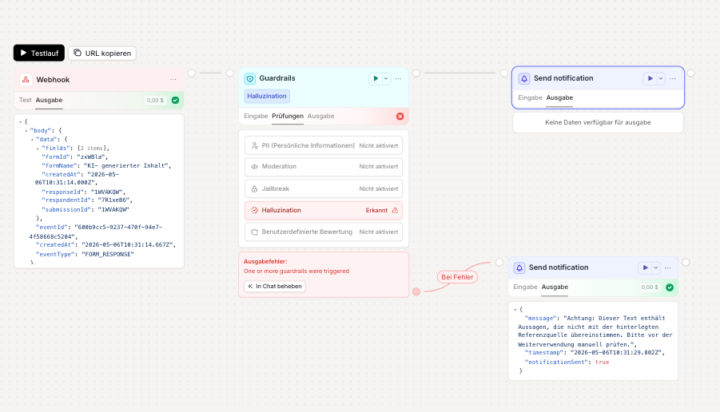The image size is (720, 412).
Task: Click In Chat beheben button
Action: coord(275,286)
